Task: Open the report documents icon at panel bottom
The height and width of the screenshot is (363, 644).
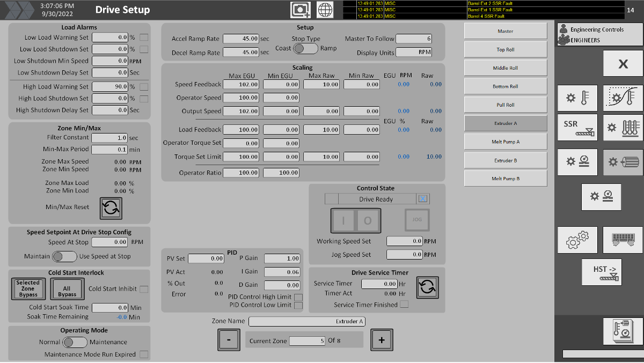Action: [623, 331]
